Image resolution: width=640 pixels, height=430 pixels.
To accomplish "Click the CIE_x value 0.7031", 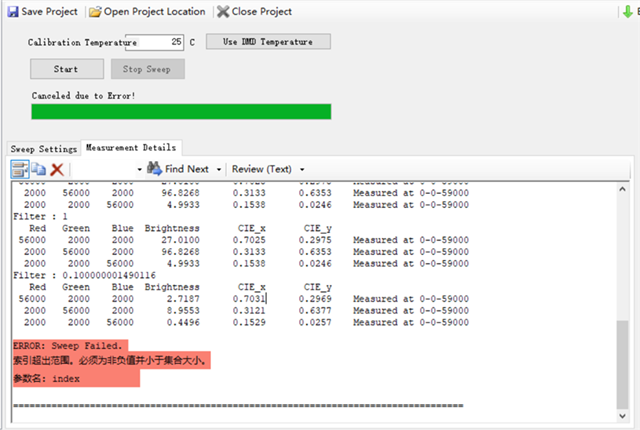I will click(x=249, y=299).
